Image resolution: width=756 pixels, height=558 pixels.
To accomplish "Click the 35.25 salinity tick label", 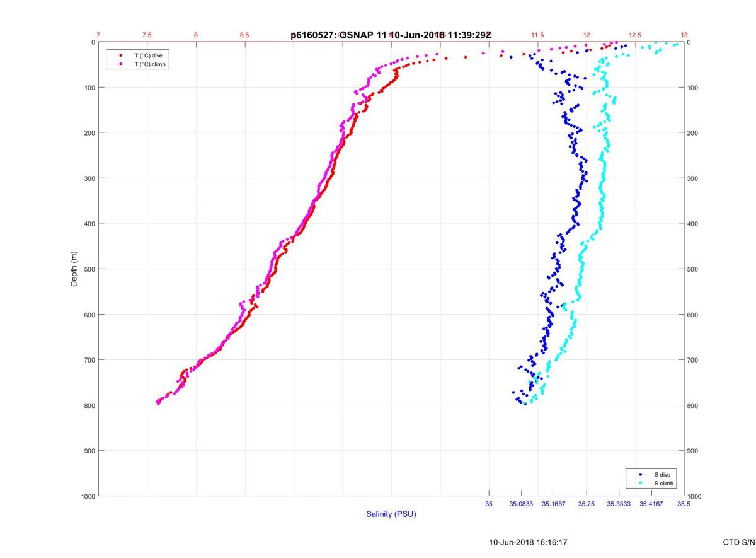I will (587, 504).
